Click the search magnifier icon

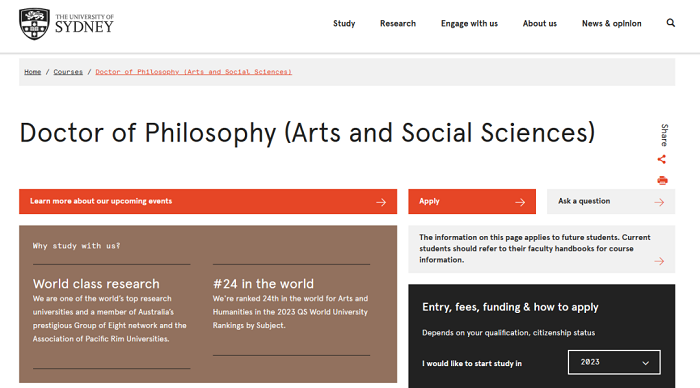point(671,23)
